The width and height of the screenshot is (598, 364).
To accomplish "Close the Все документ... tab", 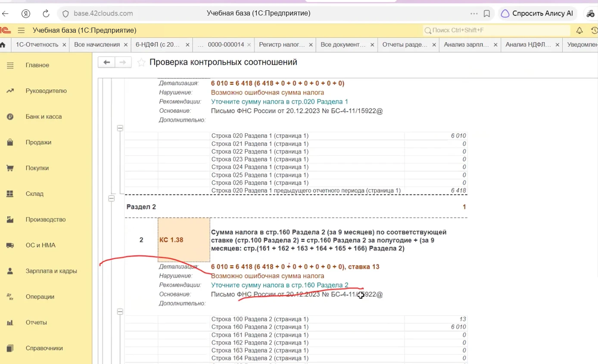I will point(372,44).
